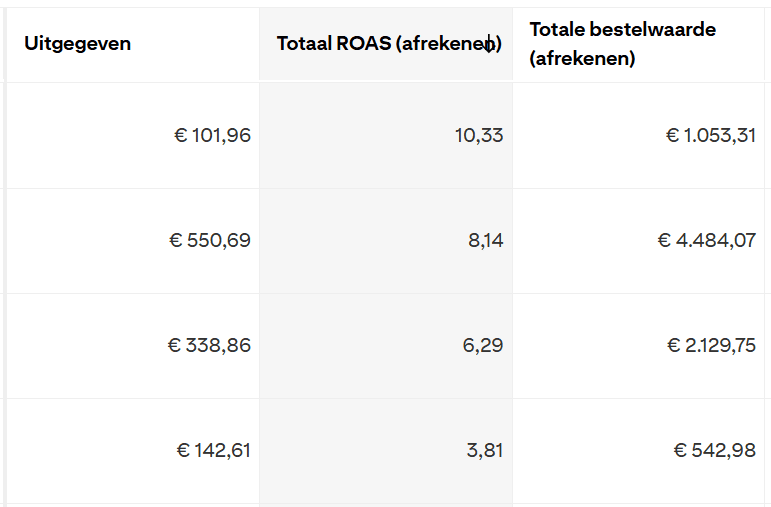Select the € 4.484,07 order value cell
Screen dimensions: 771x507
[x=707, y=240]
